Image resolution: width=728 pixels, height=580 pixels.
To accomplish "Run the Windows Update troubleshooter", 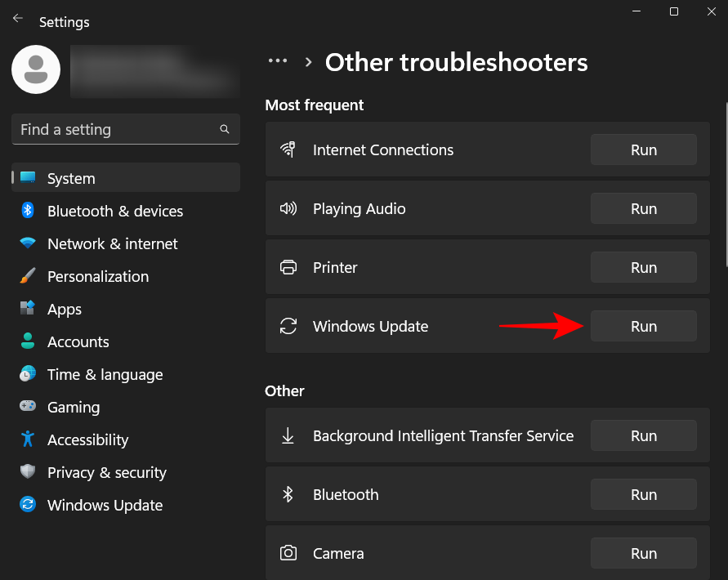I will [x=643, y=326].
